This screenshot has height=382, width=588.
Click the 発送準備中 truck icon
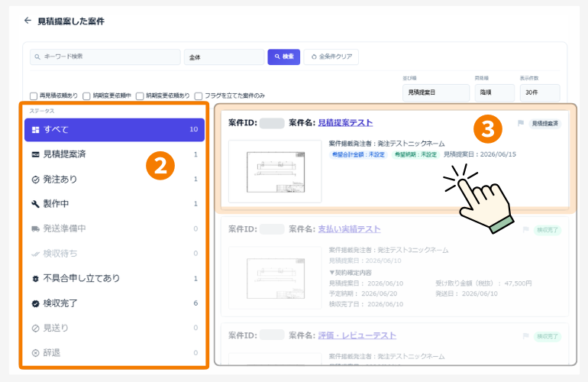coord(36,229)
